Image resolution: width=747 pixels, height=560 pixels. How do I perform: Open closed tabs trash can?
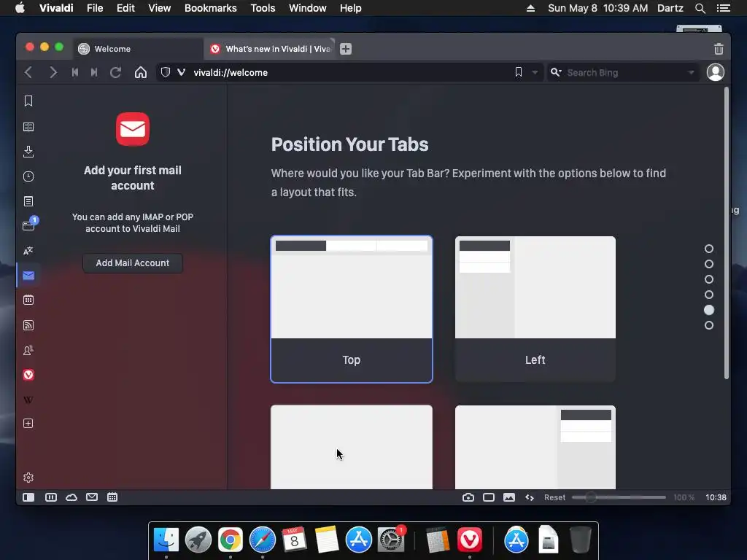pos(719,49)
